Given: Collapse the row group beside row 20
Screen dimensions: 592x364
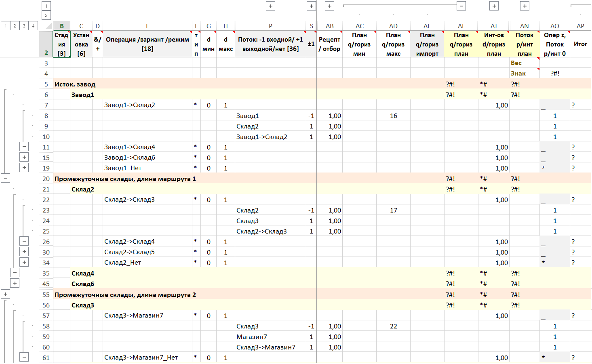Looking at the screenshot, I should click(6, 178).
